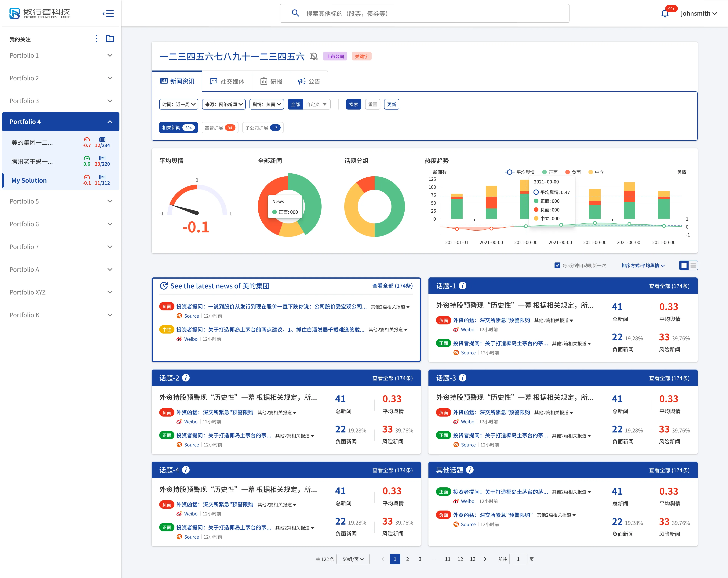Switch to the 社交媒体 tab
728x578 pixels.
pyautogui.click(x=227, y=81)
